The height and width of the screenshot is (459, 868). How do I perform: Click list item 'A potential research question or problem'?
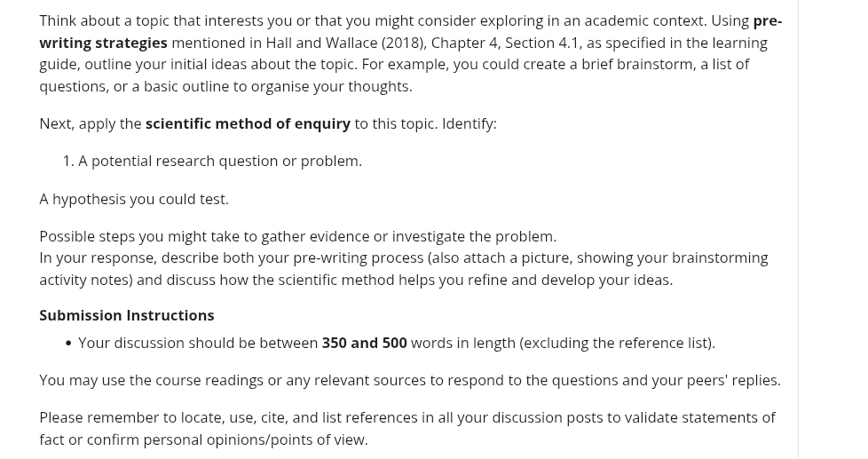pos(219,161)
